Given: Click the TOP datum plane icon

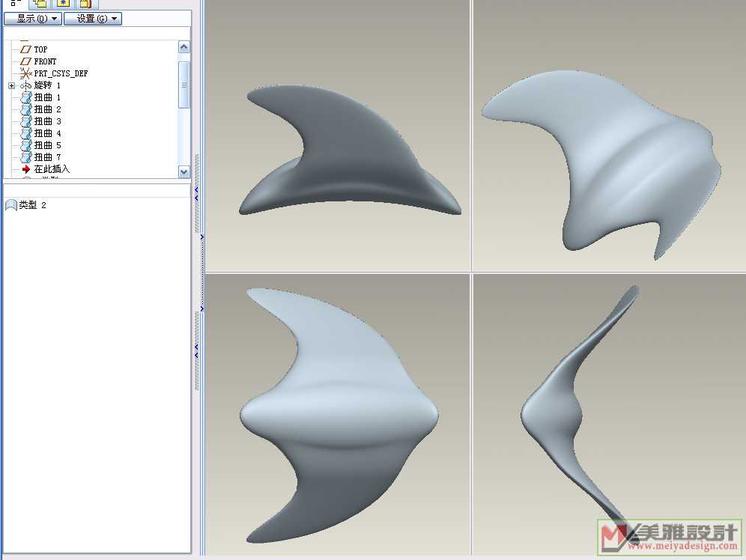Looking at the screenshot, I should click(x=26, y=49).
